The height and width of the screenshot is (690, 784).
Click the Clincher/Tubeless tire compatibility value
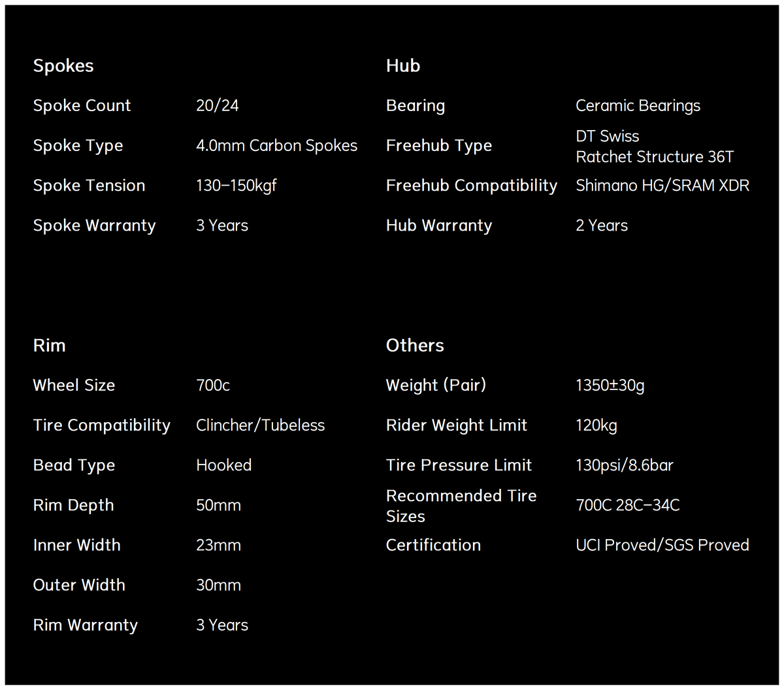point(261,425)
